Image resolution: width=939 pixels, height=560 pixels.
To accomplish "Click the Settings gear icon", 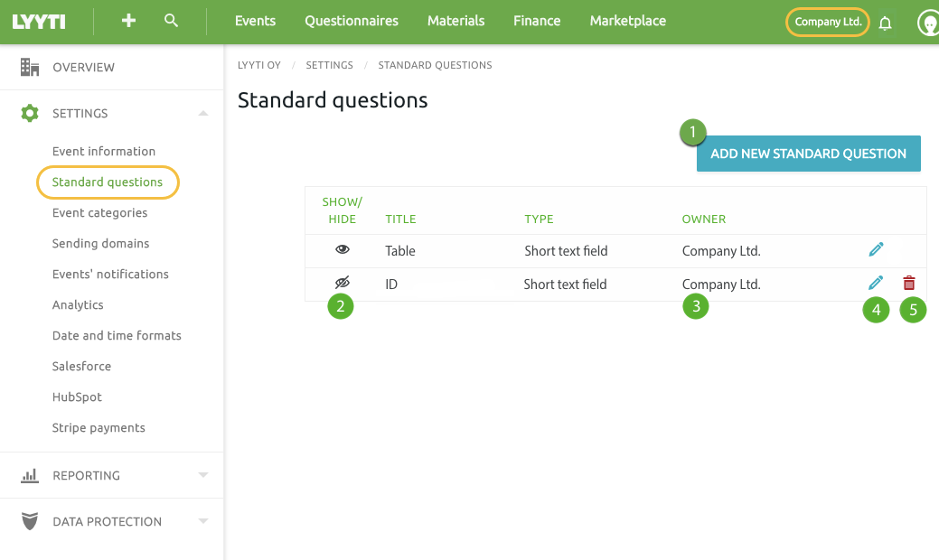I will tap(29, 113).
